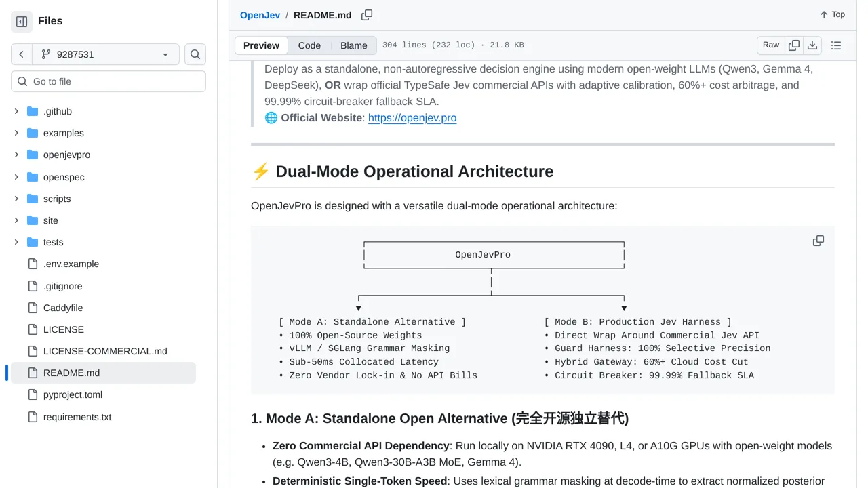This screenshot has width=868, height=488.
Task: Expand the scripts folder chevron
Action: [16, 199]
